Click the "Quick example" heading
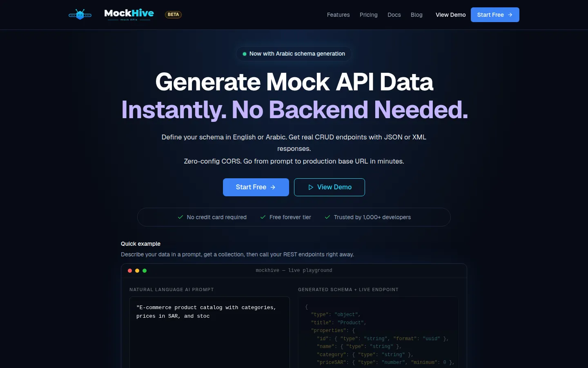Image resolution: width=588 pixels, height=368 pixels. tap(140, 244)
